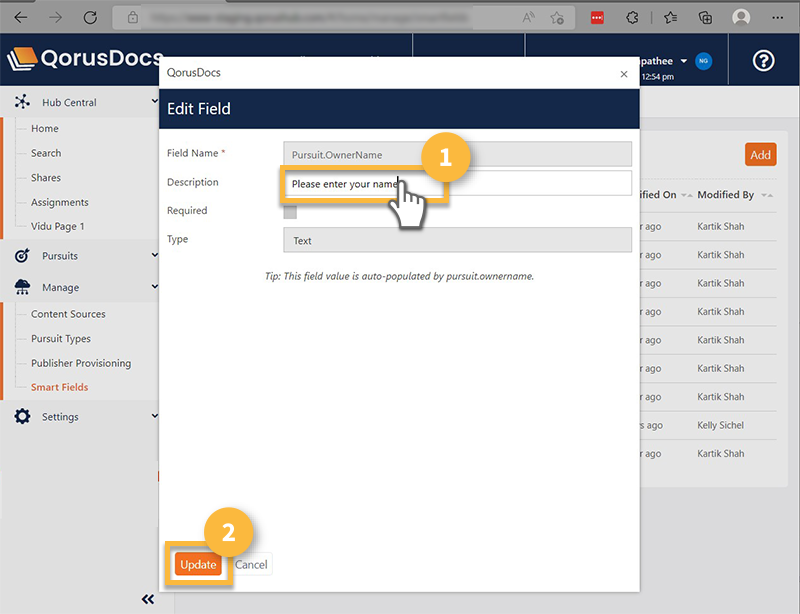Click the address bar lock icon

133,18
